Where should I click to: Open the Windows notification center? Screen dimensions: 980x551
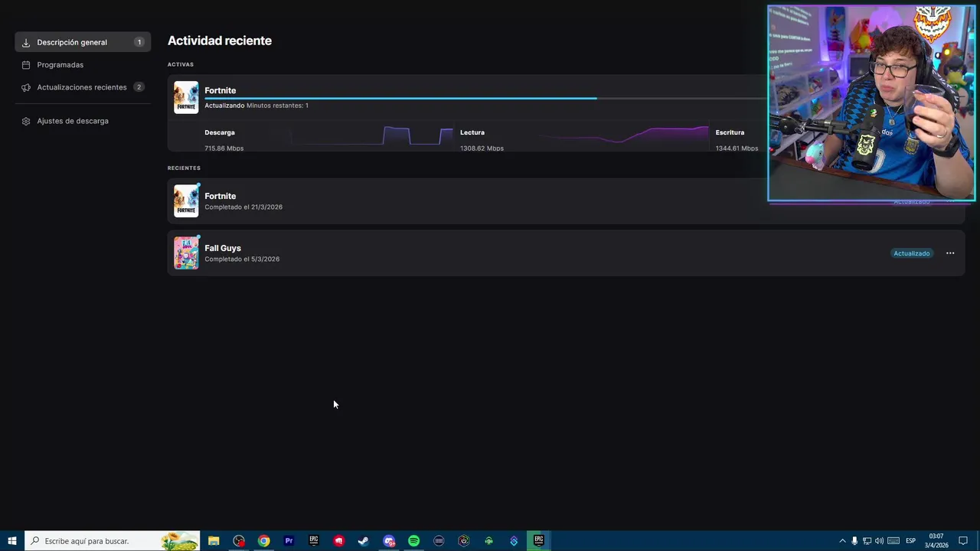tap(963, 541)
